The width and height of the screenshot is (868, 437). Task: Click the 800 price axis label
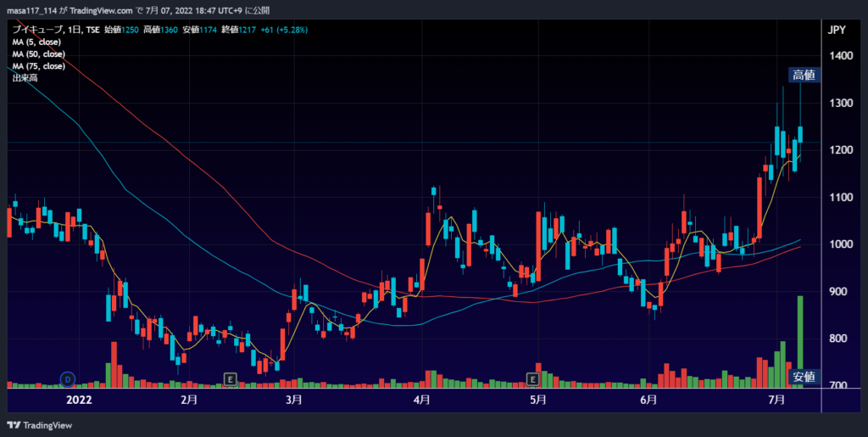click(839, 339)
